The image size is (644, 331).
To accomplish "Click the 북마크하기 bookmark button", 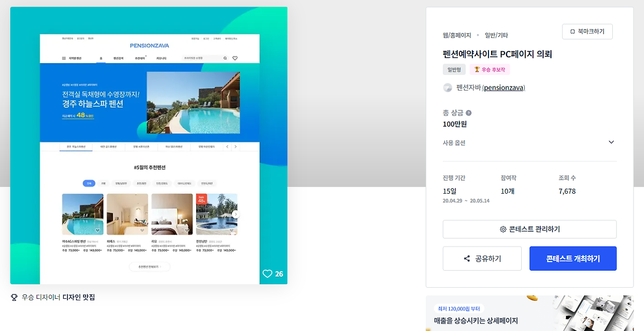I will coord(587,32).
